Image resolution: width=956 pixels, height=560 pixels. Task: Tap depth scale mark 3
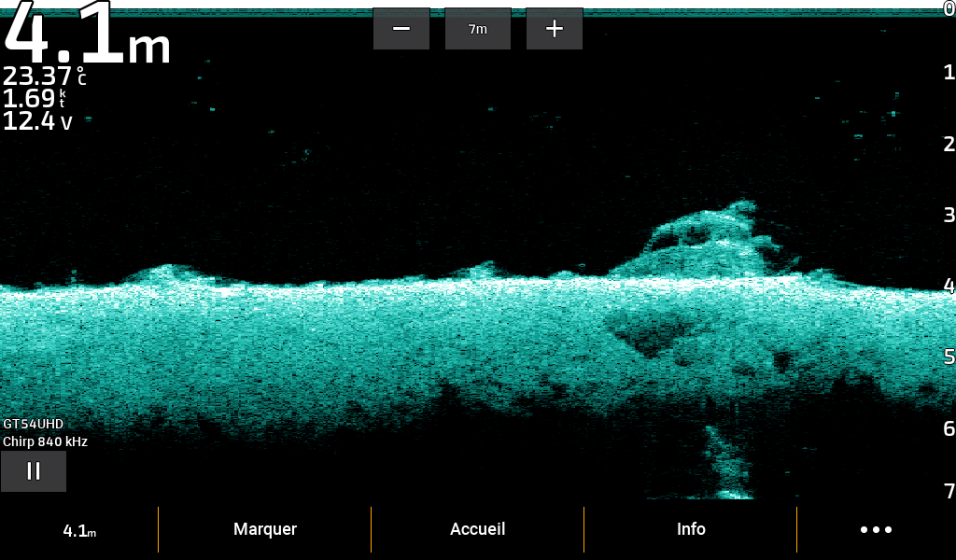949,215
